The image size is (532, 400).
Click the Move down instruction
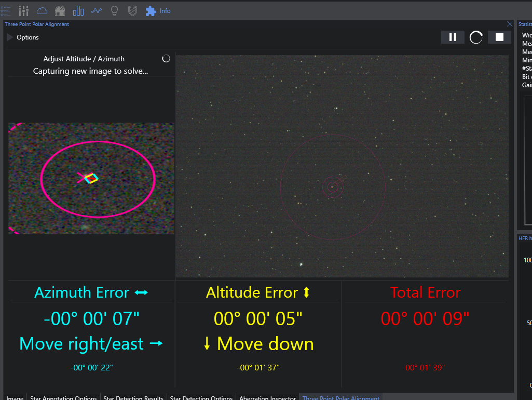[258, 343]
